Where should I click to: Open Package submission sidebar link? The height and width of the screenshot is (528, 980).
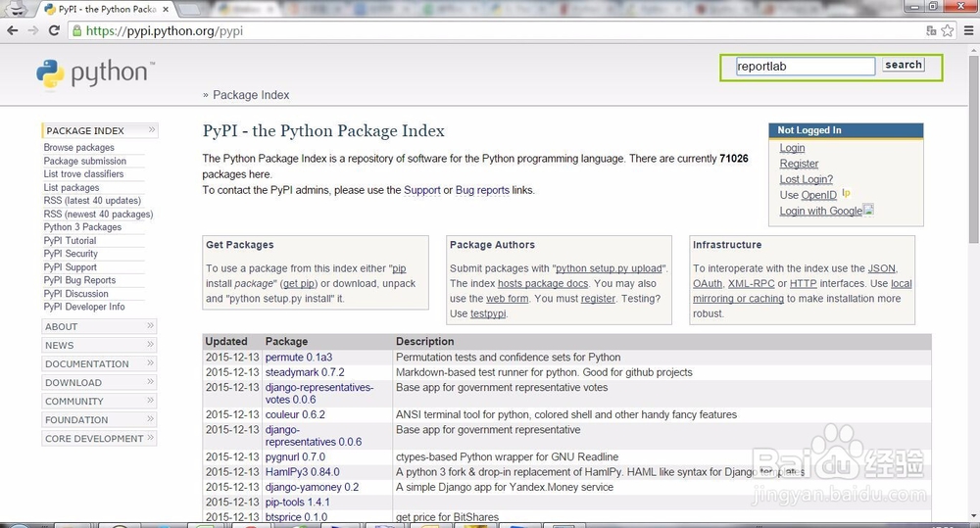pos(85,161)
